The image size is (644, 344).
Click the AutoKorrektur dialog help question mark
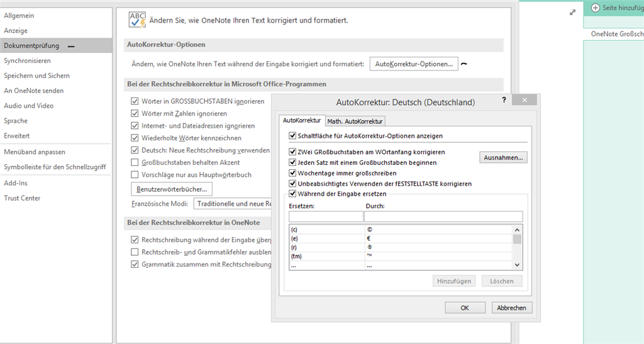coord(504,100)
